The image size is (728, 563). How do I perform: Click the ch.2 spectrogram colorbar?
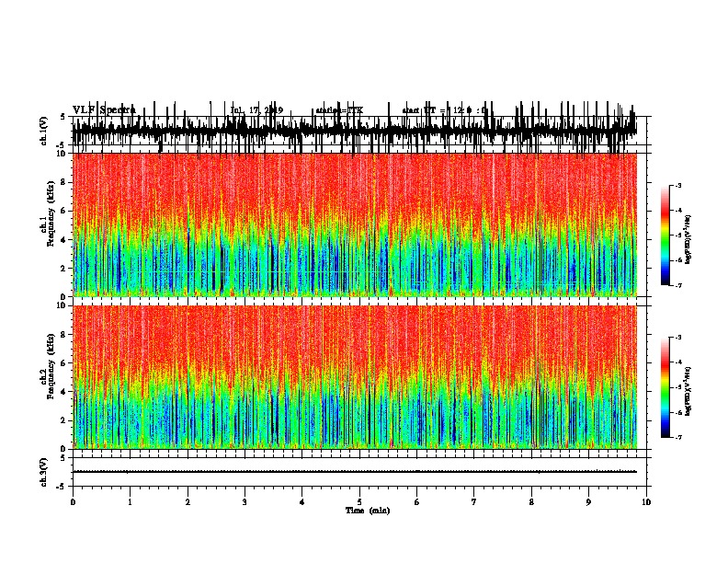pos(665,387)
